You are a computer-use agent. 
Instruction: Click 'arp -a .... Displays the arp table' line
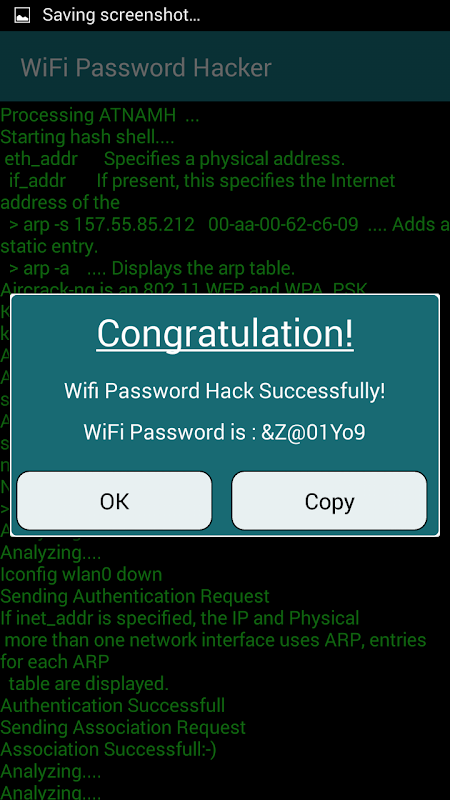pos(152,268)
